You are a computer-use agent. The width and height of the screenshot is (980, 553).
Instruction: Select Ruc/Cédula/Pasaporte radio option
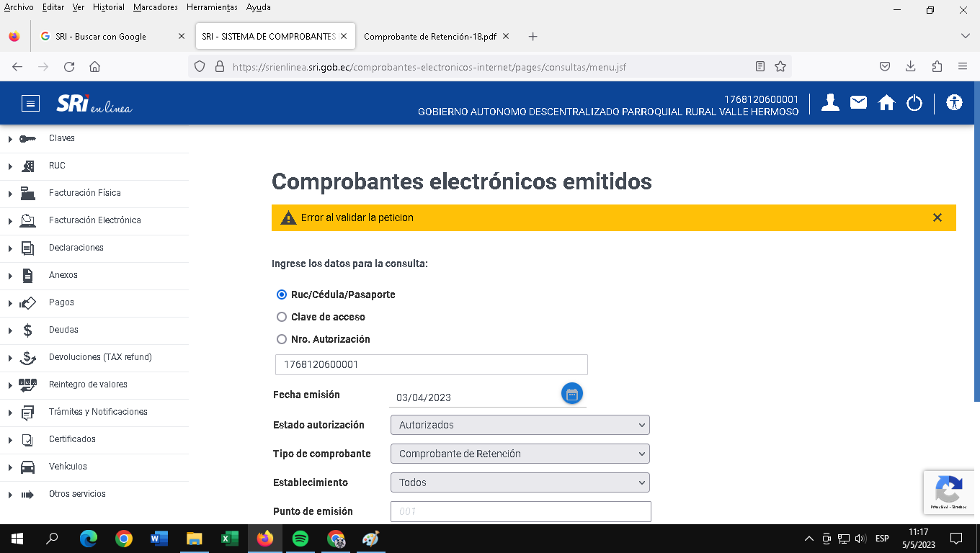(282, 295)
